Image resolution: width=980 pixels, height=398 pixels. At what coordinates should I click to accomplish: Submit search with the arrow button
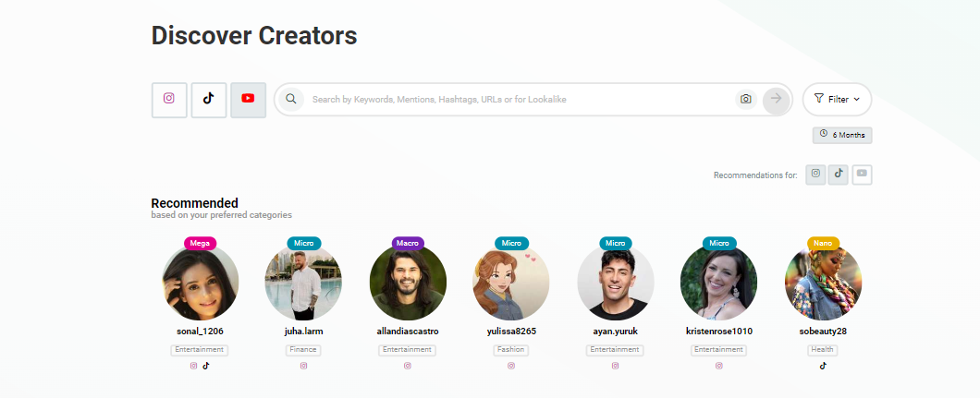tap(777, 99)
